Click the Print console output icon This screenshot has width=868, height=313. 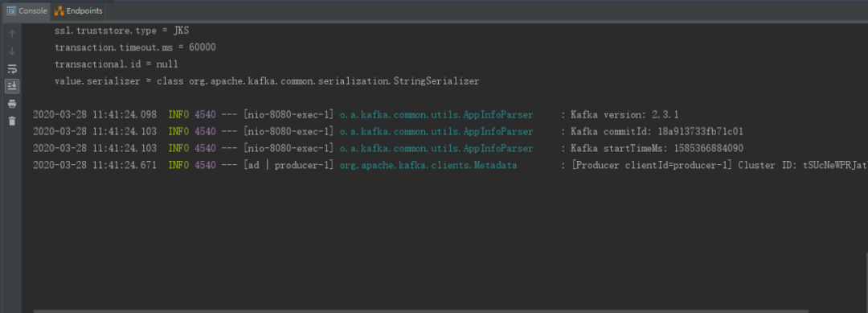pyautogui.click(x=12, y=104)
